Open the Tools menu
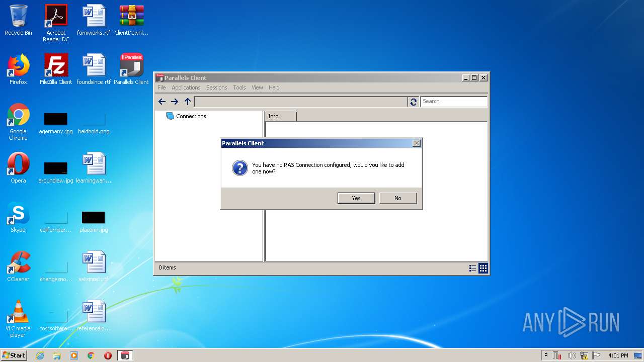Viewport: 644px width, 362px height. [x=239, y=87]
